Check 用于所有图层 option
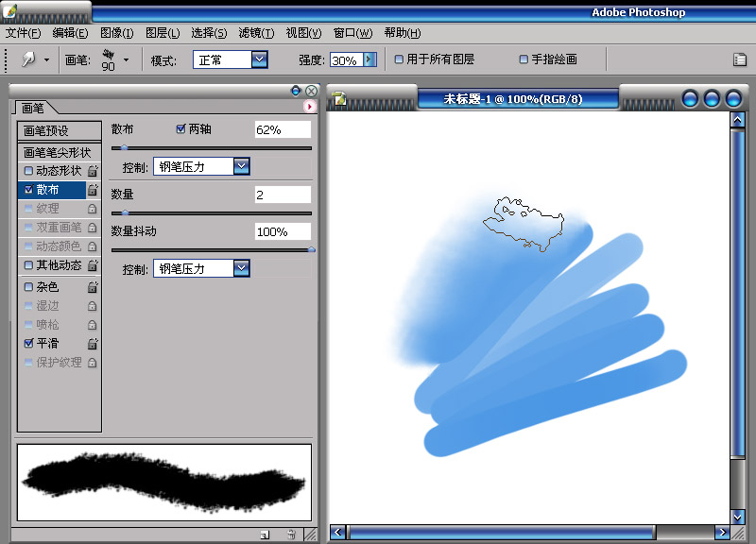This screenshot has height=544, width=756. 399,59
